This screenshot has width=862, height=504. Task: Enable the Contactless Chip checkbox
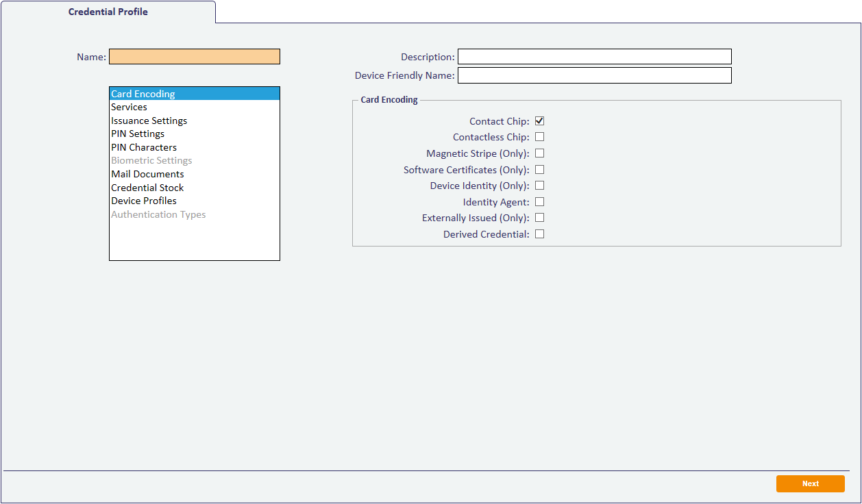coord(539,137)
